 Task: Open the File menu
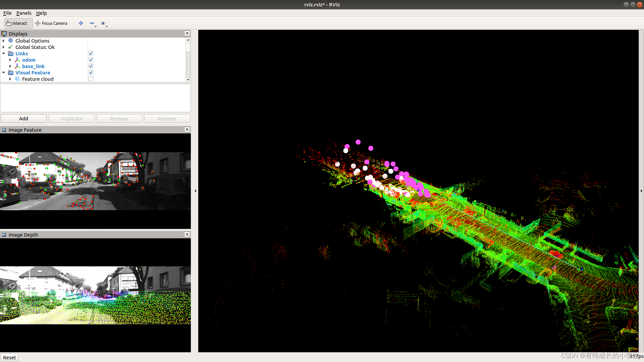coord(7,13)
